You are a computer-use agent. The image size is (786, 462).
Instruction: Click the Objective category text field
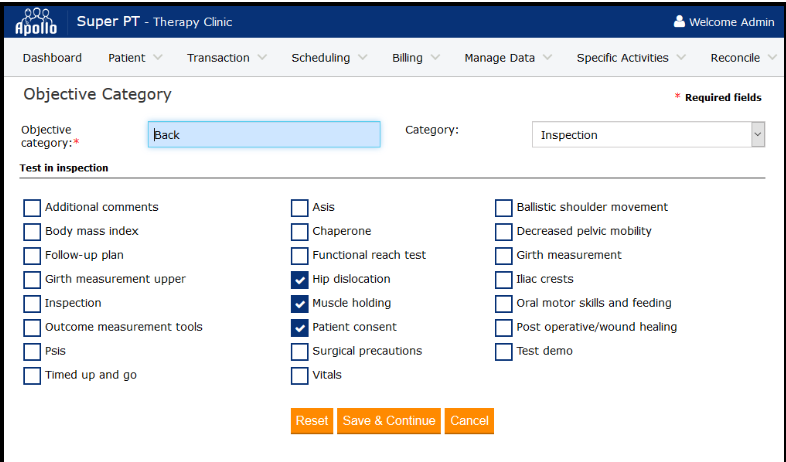[x=264, y=135]
